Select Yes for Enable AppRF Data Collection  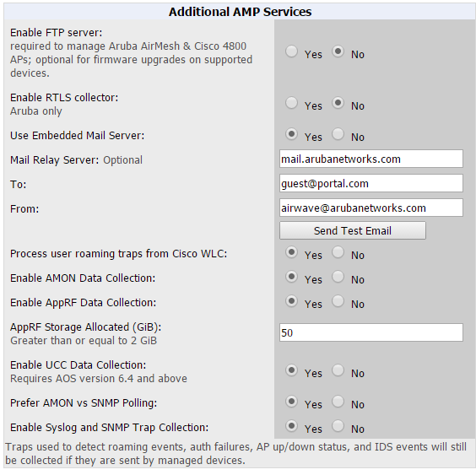click(x=291, y=301)
